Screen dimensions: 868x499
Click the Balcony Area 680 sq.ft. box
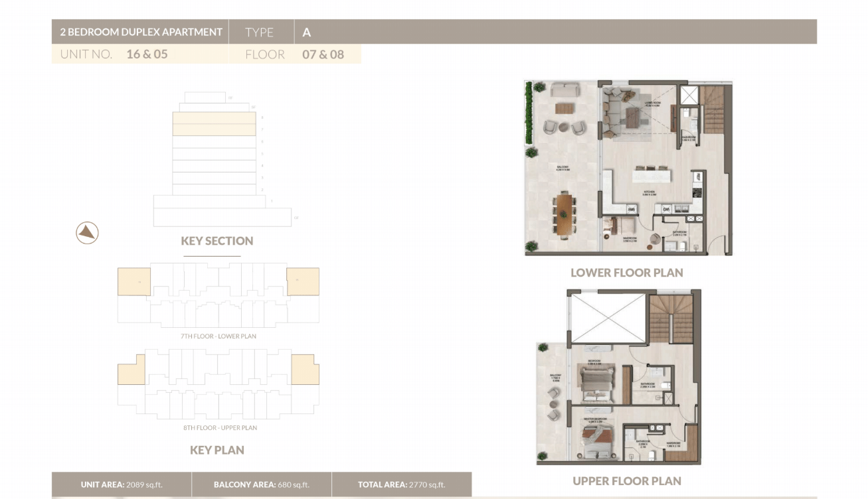pos(262,484)
